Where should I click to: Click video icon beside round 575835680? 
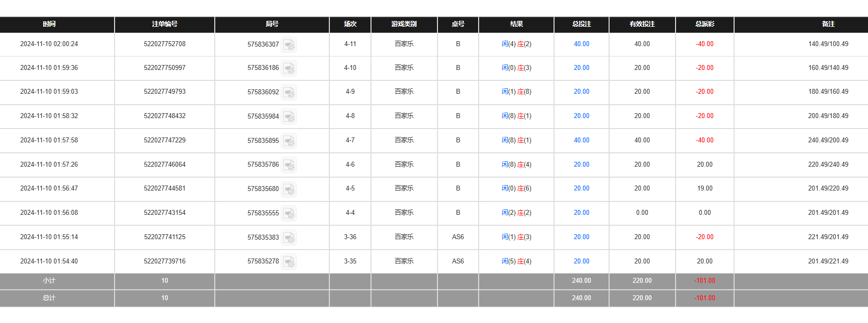click(x=289, y=189)
